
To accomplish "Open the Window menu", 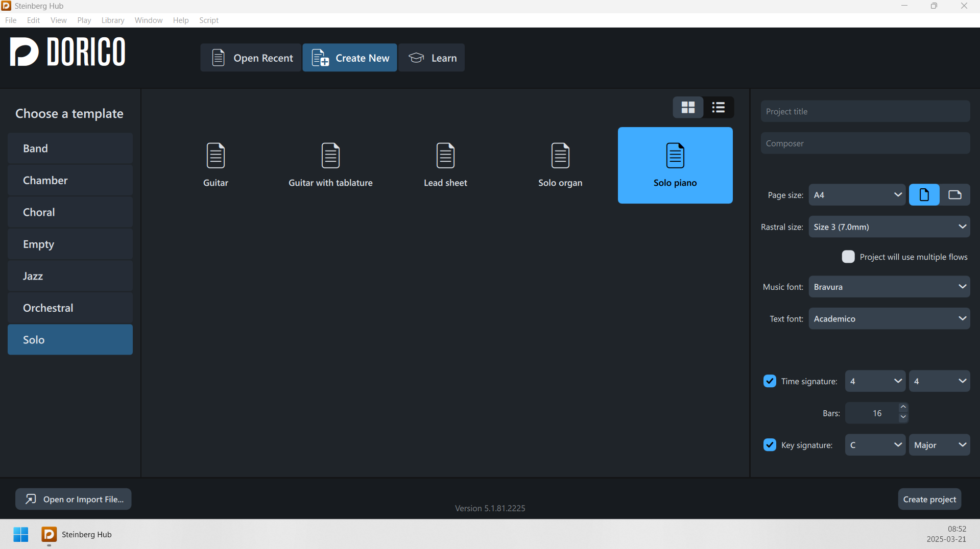I will coord(149,20).
